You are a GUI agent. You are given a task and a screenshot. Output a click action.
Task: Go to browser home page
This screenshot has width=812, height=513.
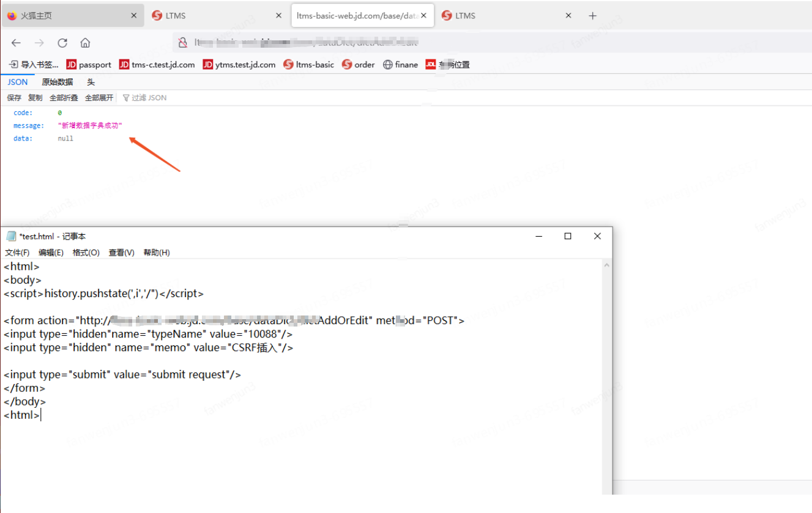(x=86, y=43)
